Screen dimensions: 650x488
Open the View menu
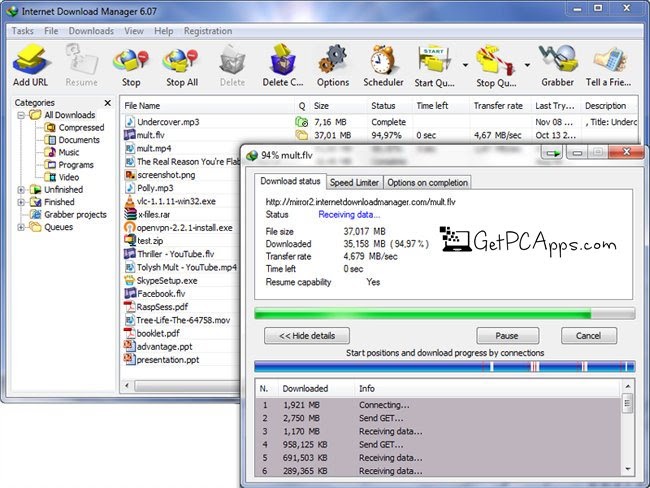(x=134, y=31)
